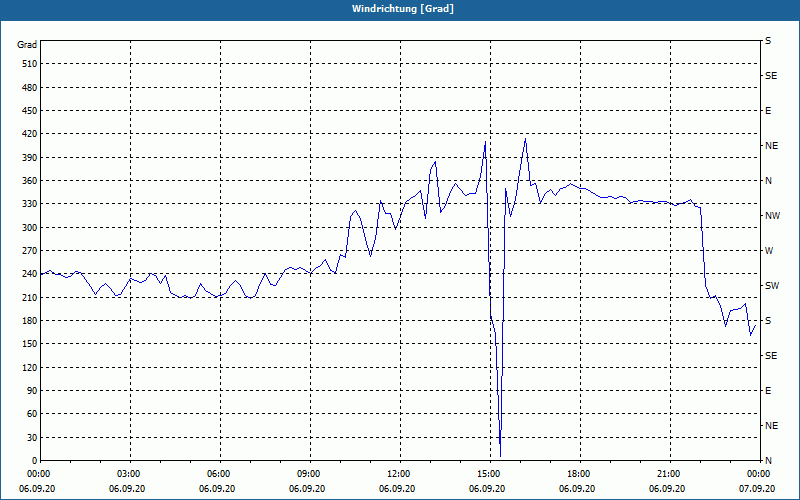The image size is (800, 500).
Task: Select the N compass label beside 360 gridline
Action: (768, 181)
